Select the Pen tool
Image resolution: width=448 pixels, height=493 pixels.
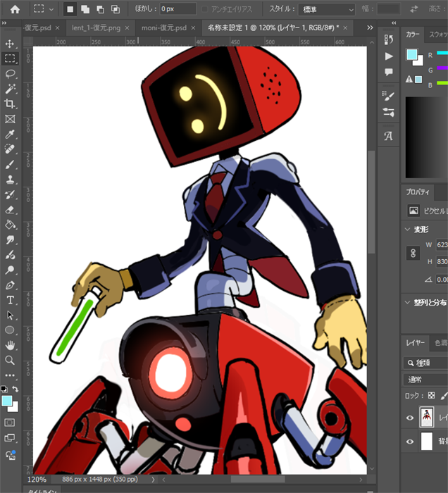point(10,285)
